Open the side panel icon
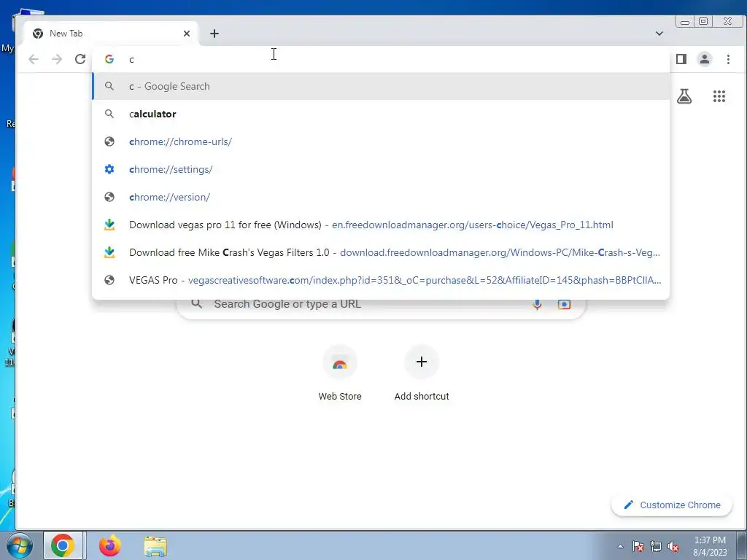 coord(681,59)
